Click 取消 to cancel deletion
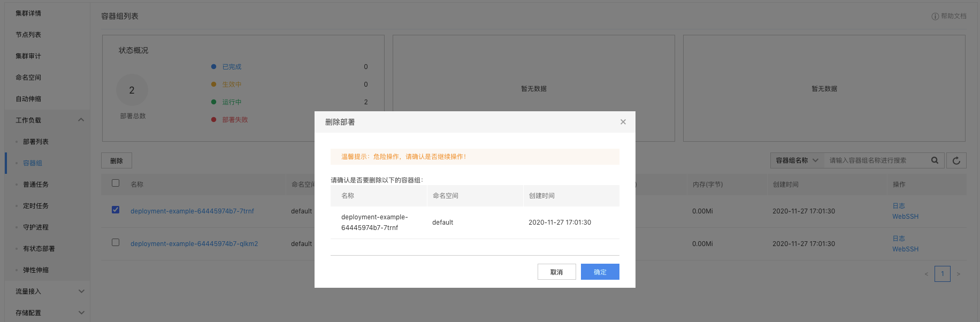This screenshot has width=980, height=322. tap(557, 272)
